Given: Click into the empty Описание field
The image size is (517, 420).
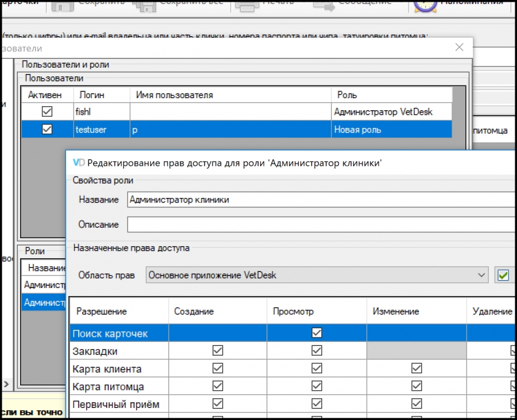Looking at the screenshot, I should point(322,224).
